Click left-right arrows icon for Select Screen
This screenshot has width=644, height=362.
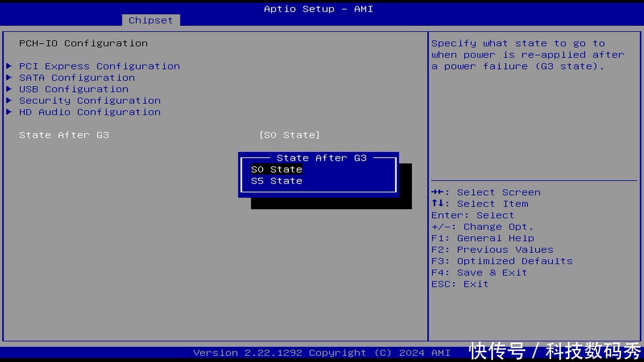[438, 192]
